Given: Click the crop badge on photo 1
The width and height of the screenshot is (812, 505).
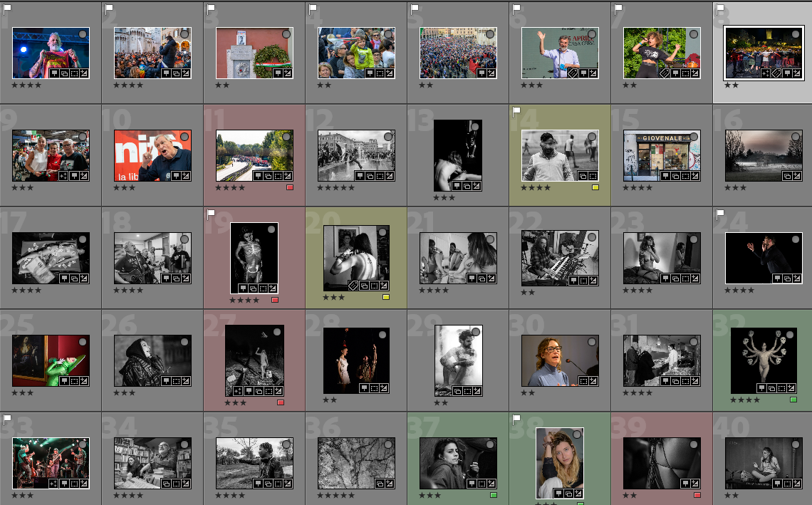Looking at the screenshot, I should click(74, 73).
